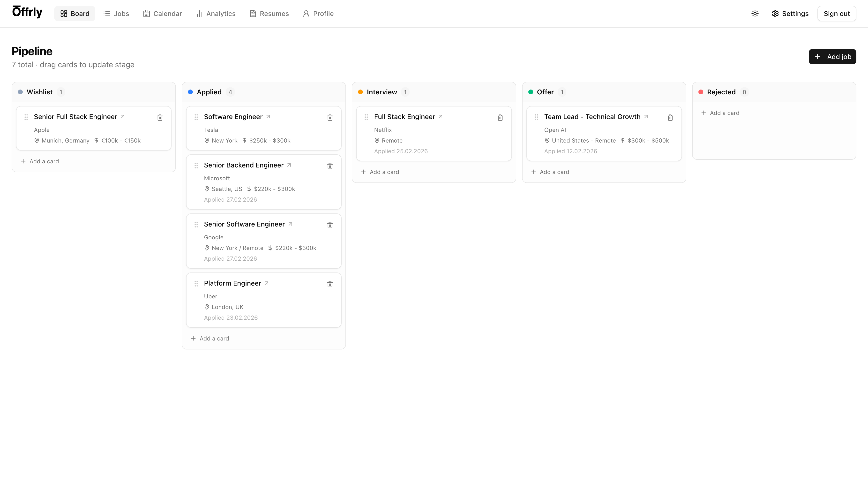Open the external link on the Google Senior Software Engineer card
Viewport: 868px width, 484px height.
click(x=290, y=224)
